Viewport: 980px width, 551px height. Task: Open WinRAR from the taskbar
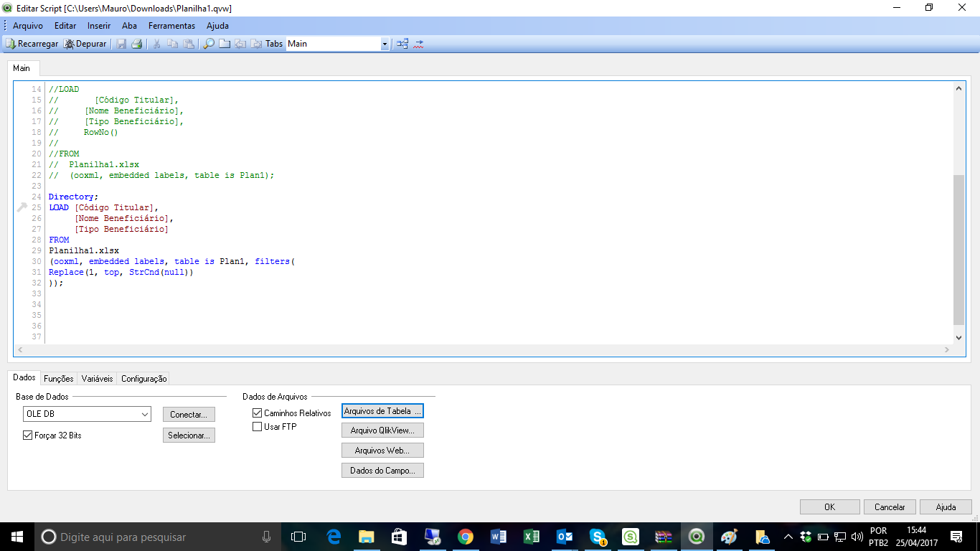pos(664,537)
